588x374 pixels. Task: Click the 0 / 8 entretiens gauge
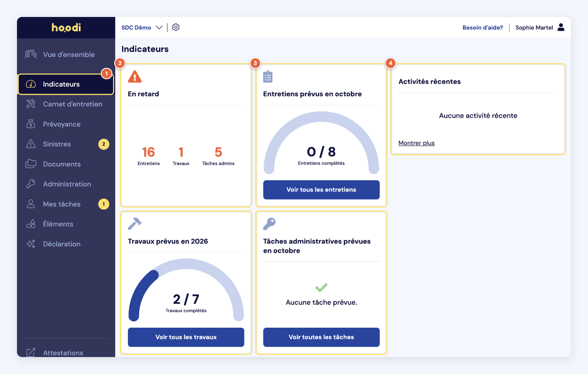click(321, 143)
